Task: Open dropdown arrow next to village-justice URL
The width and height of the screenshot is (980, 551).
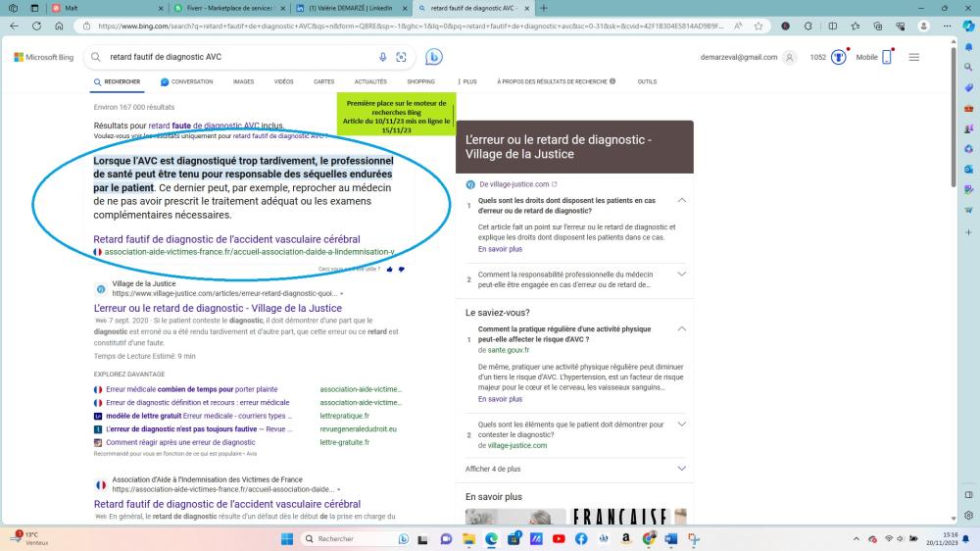Action: point(342,293)
